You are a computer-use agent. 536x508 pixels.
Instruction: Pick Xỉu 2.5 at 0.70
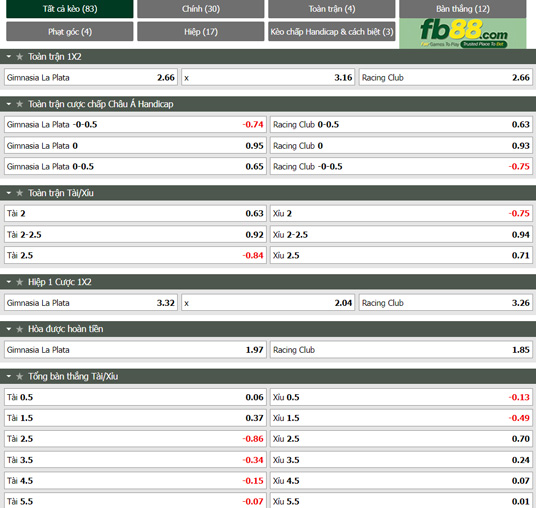tap(401, 439)
